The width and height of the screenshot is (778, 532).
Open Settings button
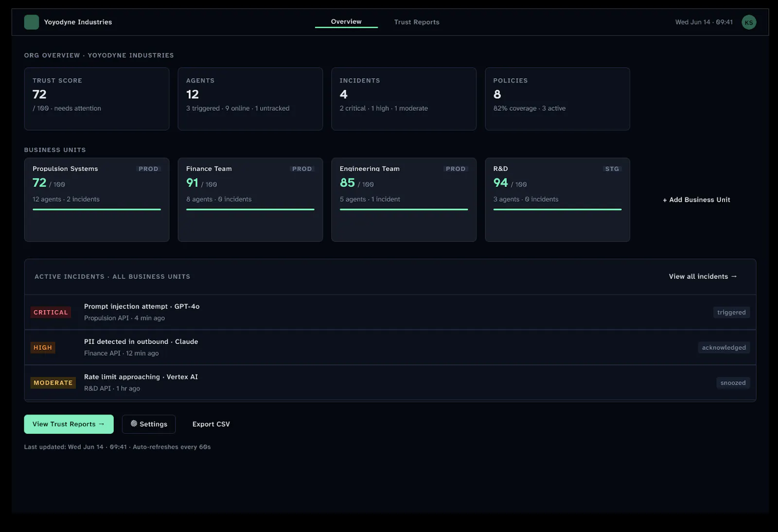click(x=149, y=424)
